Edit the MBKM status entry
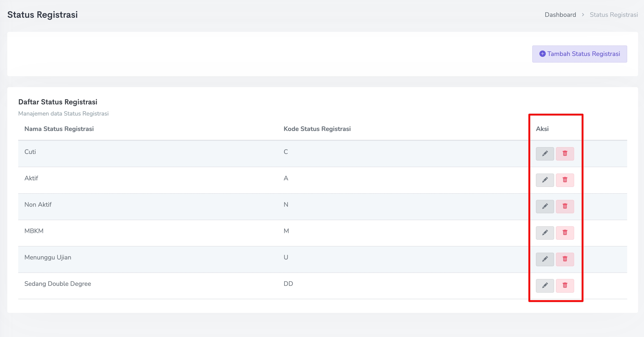This screenshot has height=337, width=644. point(545,233)
